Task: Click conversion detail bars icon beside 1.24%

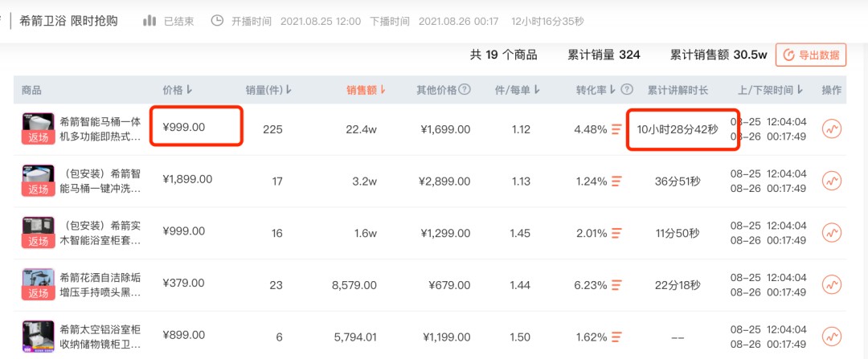Action: tap(616, 182)
